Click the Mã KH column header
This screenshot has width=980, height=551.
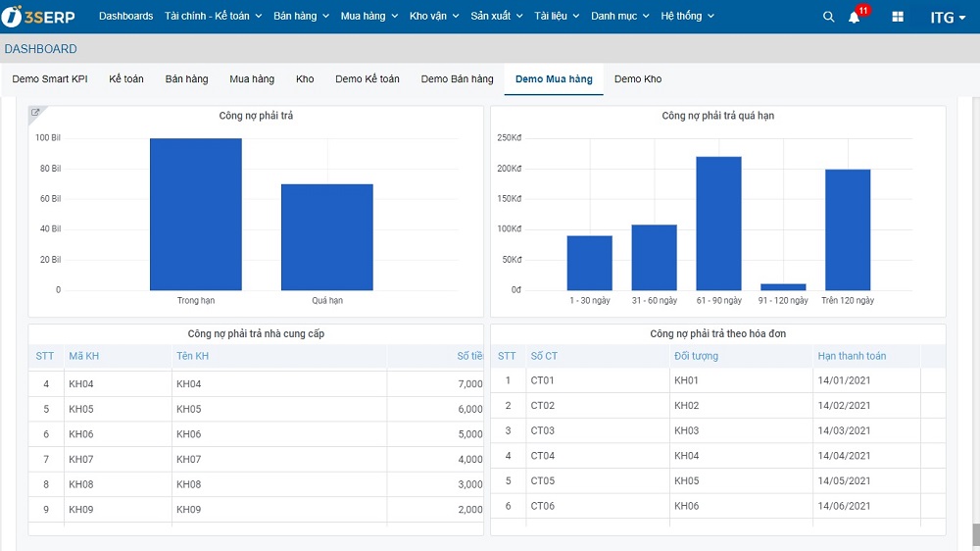(84, 356)
